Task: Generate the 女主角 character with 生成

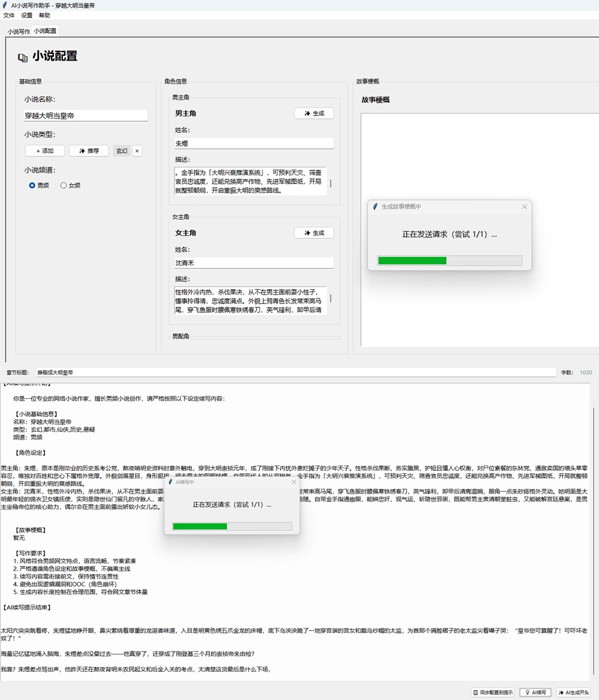Action: tap(314, 233)
